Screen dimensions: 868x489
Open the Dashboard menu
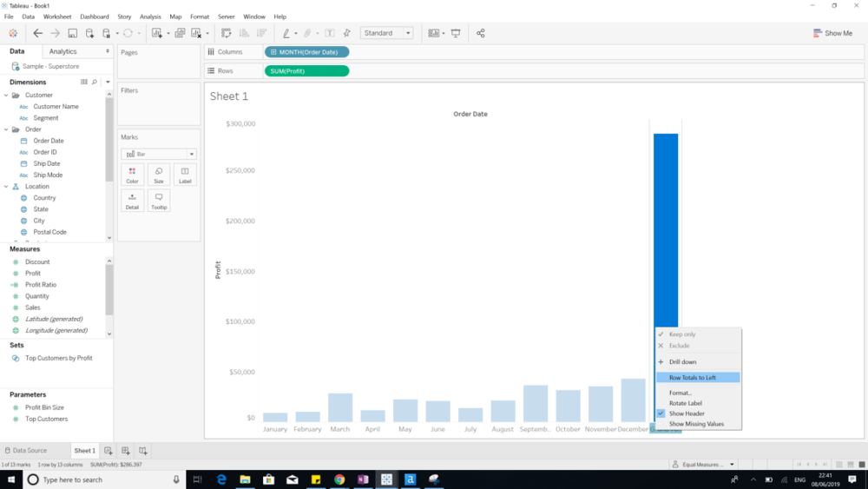[94, 17]
